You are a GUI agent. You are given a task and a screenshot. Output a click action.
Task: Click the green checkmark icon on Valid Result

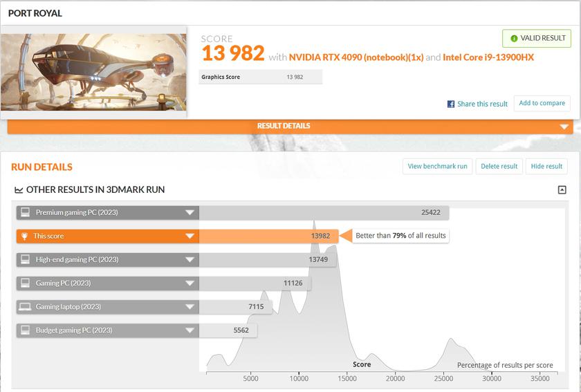tap(514, 38)
